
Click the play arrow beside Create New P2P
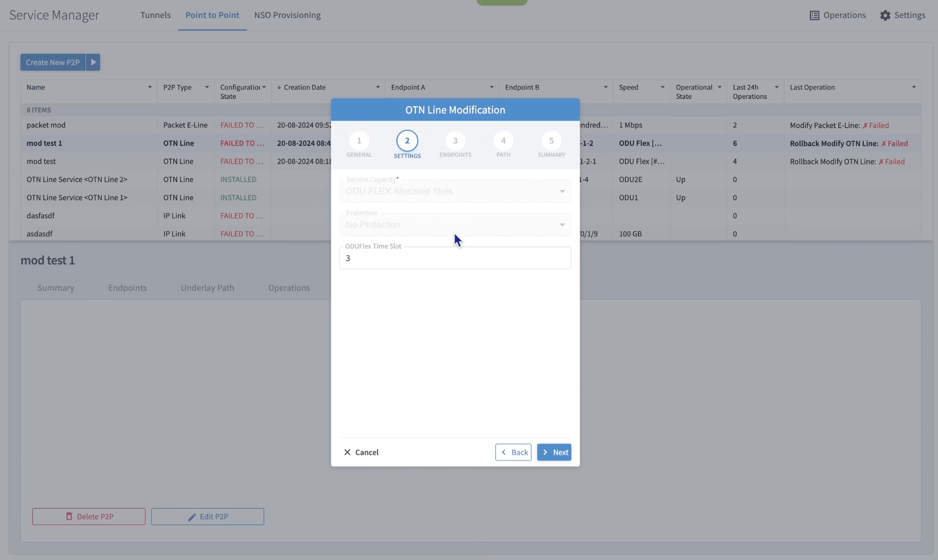point(93,62)
